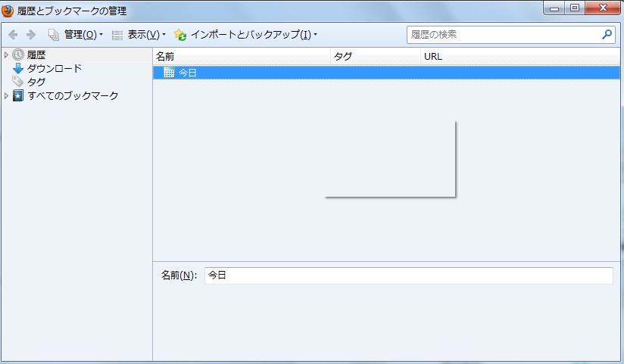Image resolution: width=624 pixels, height=364 pixels.
Task: Click the タグ column header
Action: coord(375,56)
